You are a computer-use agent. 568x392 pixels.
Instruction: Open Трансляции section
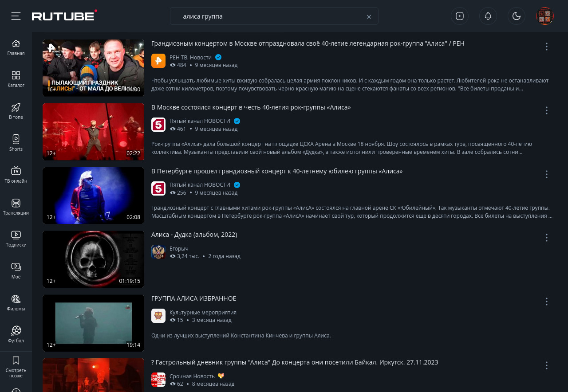[16, 207]
